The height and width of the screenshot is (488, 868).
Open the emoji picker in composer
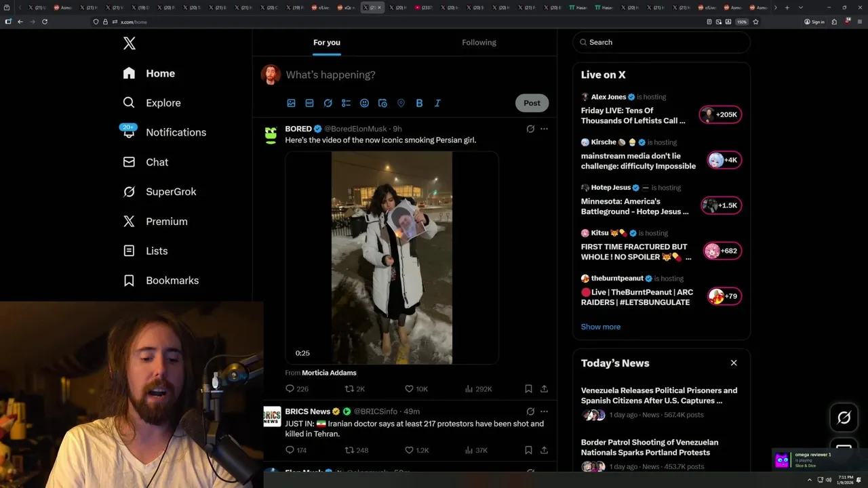[364, 103]
